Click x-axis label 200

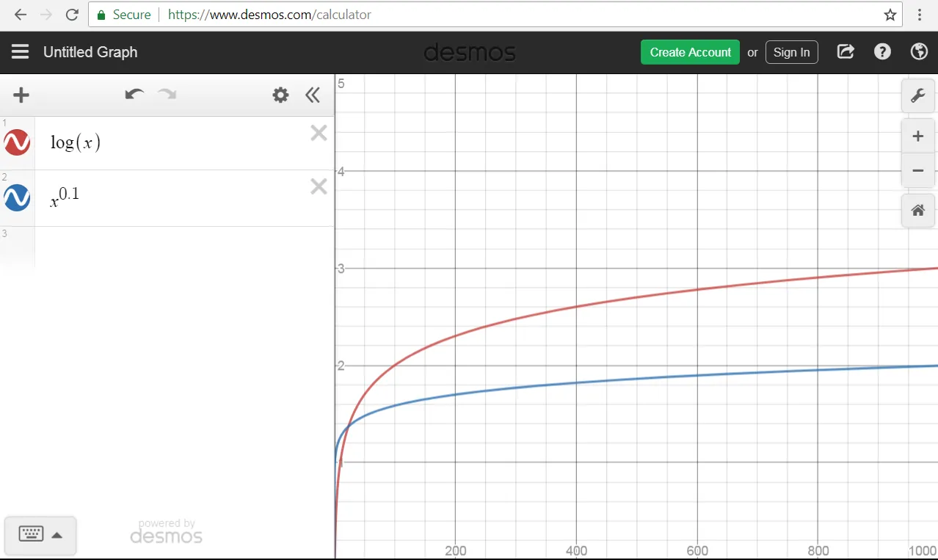[x=456, y=551]
